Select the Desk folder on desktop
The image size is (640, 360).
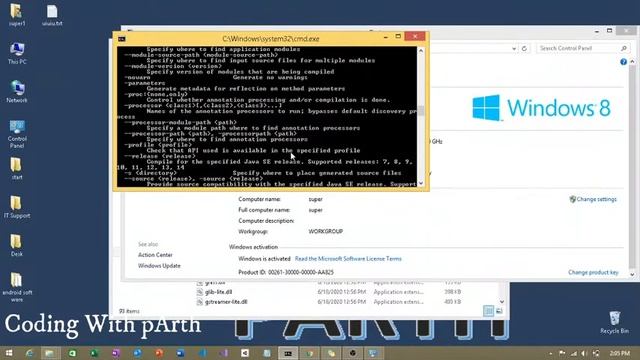(17, 245)
